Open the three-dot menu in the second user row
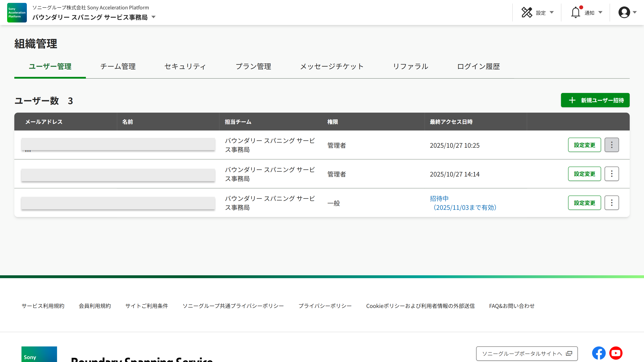Screen dimensions: 644x362 (612, 174)
